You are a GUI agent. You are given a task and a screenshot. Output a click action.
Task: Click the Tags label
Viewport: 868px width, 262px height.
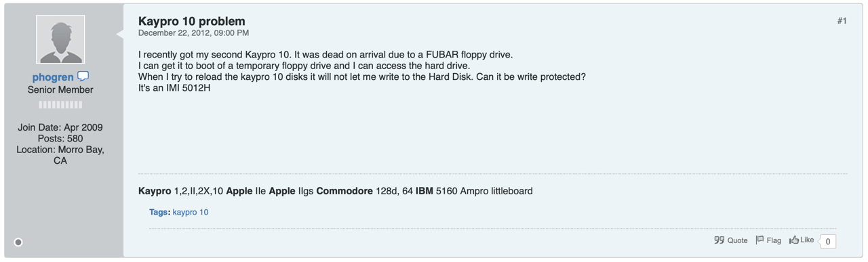point(159,212)
